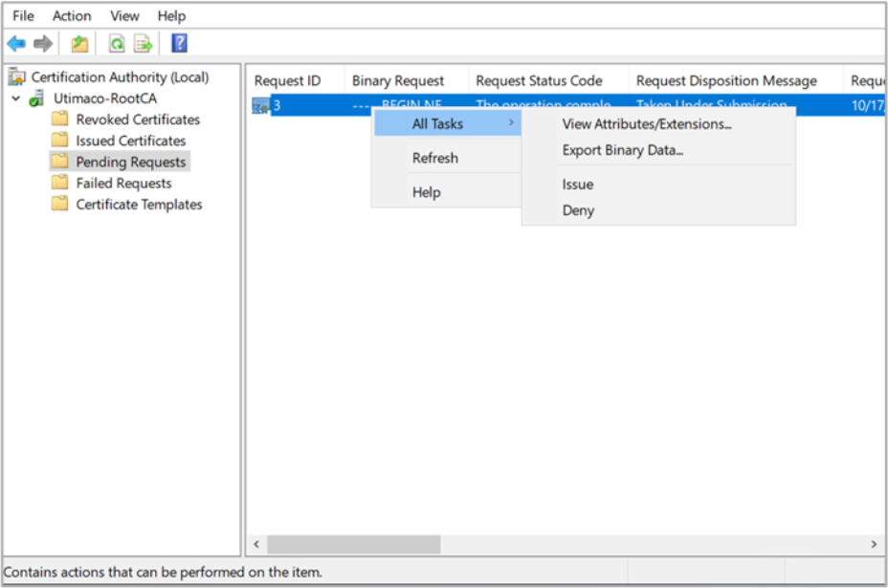Collapse the Utimaco-RootCA tree node
This screenshot has height=588, width=888.
coord(15,98)
